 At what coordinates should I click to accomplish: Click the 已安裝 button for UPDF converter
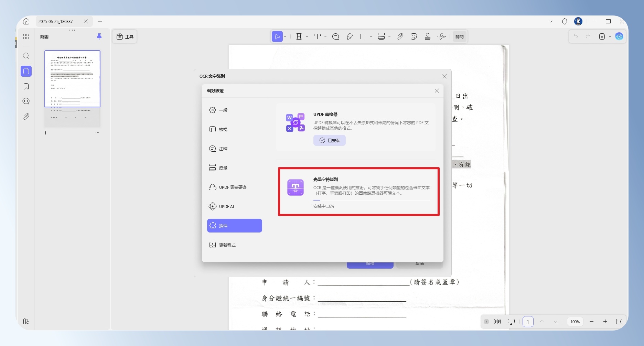330,140
